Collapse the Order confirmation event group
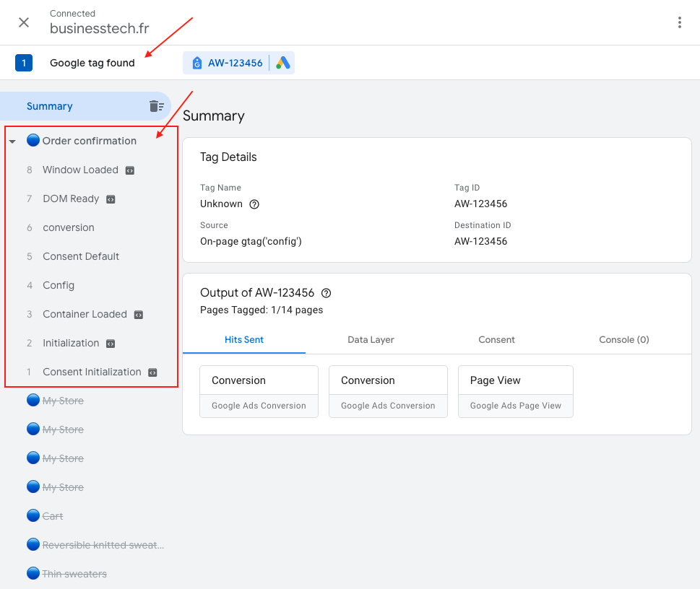Image resolution: width=700 pixels, height=589 pixels. pos(12,141)
